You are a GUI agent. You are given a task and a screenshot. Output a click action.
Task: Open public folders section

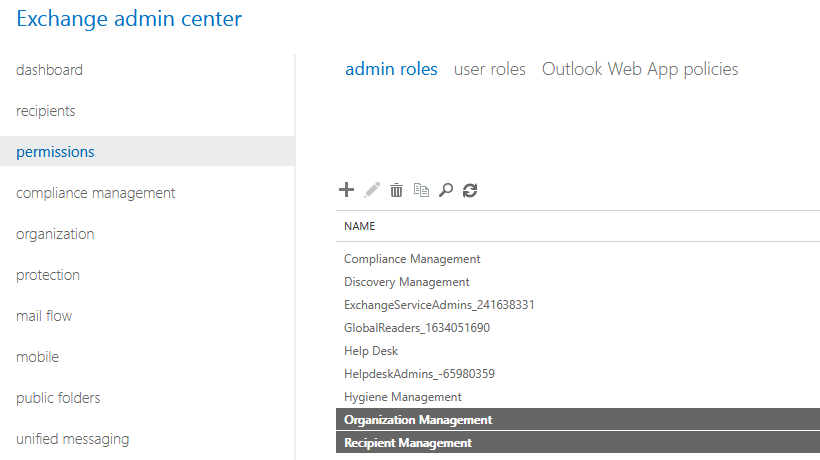tap(58, 398)
